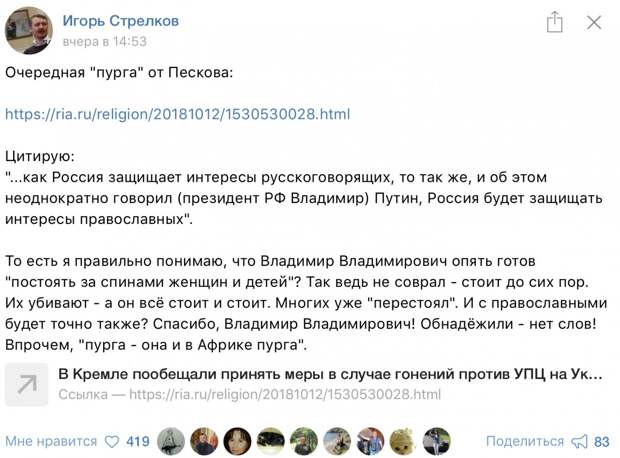The height and width of the screenshot is (458, 620).
Task: Open the first liker's avatar
Action: click(x=171, y=441)
